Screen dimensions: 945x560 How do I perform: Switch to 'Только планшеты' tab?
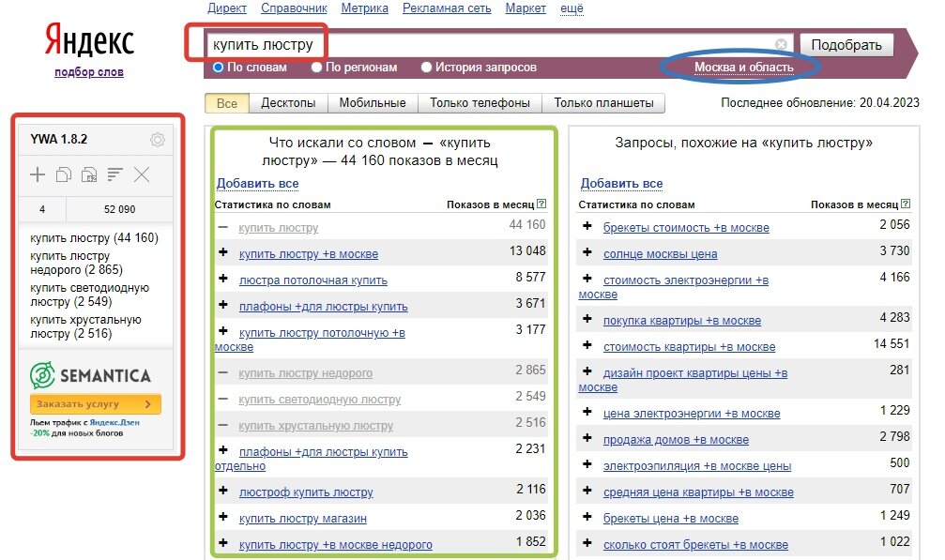pyautogui.click(x=603, y=103)
